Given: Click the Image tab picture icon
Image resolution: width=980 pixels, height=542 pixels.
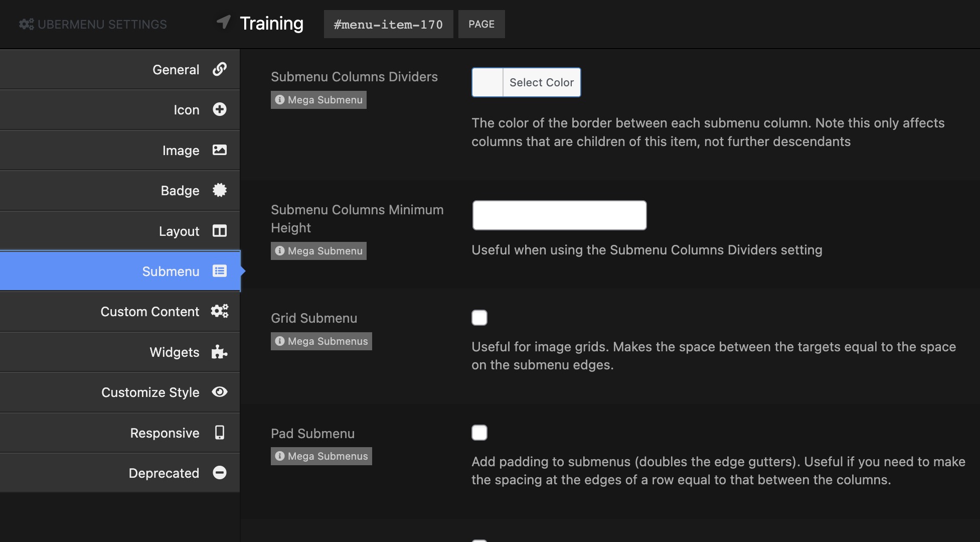Looking at the screenshot, I should [219, 150].
